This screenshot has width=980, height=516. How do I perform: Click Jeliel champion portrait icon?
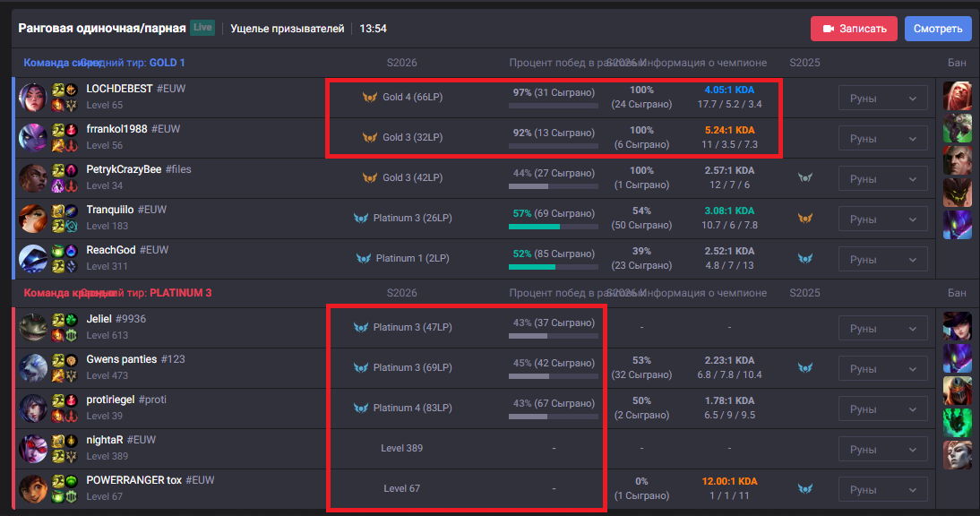33,327
